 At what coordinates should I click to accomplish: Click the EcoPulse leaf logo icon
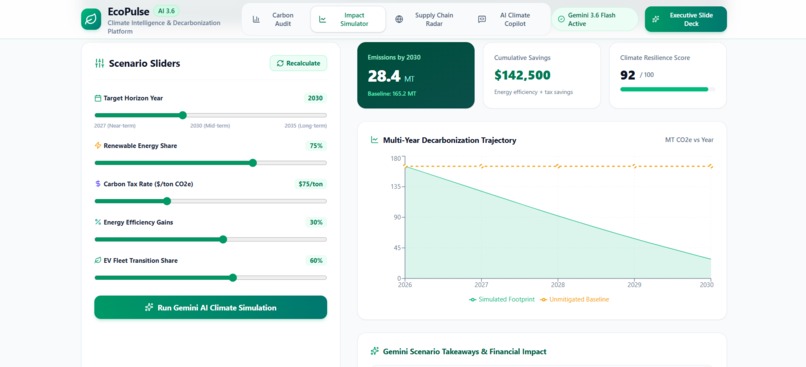[91, 19]
